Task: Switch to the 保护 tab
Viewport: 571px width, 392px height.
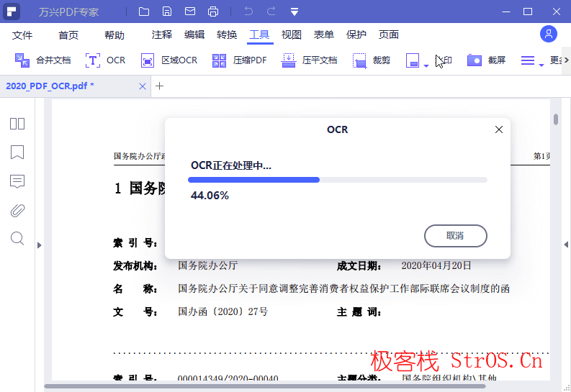Action: (x=356, y=35)
